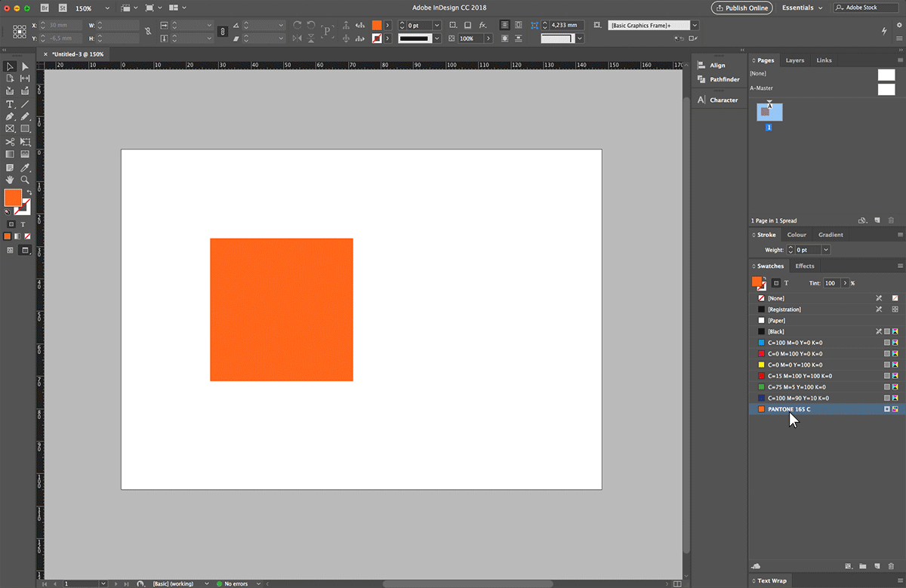Select the Hand tool
The image size is (906, 588).
[10, 180]
